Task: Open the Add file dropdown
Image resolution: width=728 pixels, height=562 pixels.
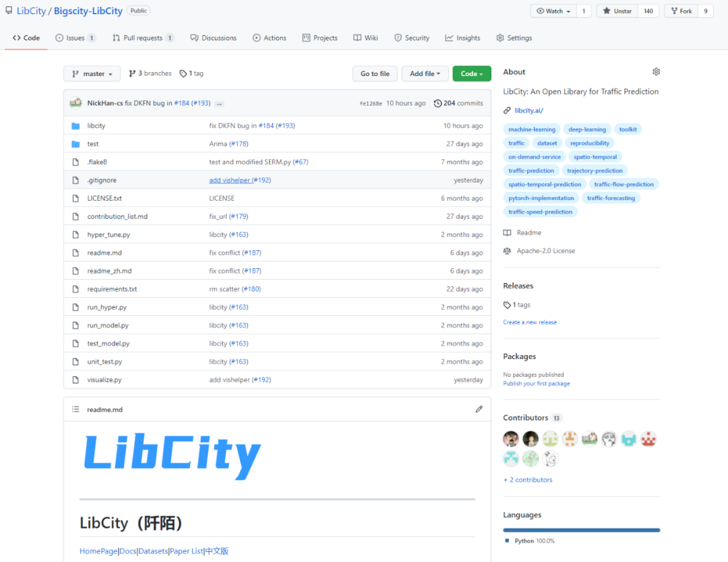Action: point(425,73)
